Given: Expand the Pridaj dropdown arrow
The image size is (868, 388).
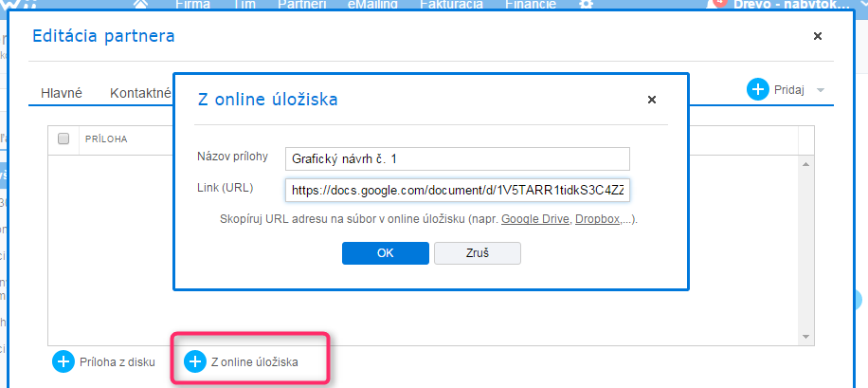Looking at the screenshot, I should [821, 90].
